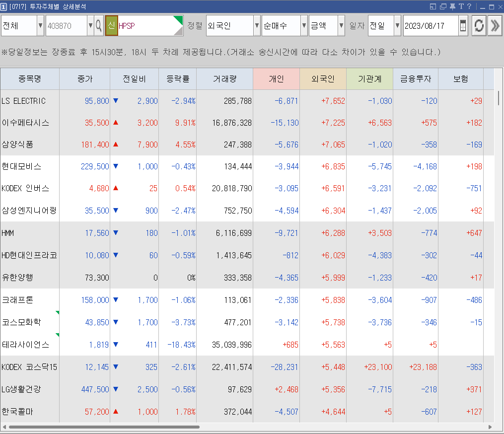Click the 종목명 column header
Screen dimensions: 504x434
(x=30, y=79)
